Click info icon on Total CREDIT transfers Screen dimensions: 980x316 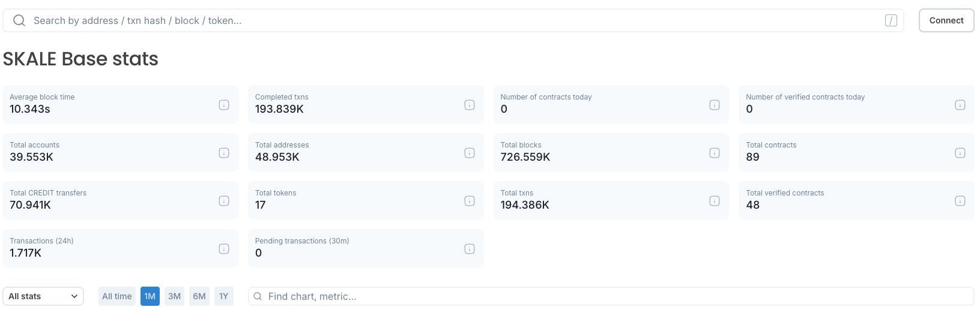point(224,201)
